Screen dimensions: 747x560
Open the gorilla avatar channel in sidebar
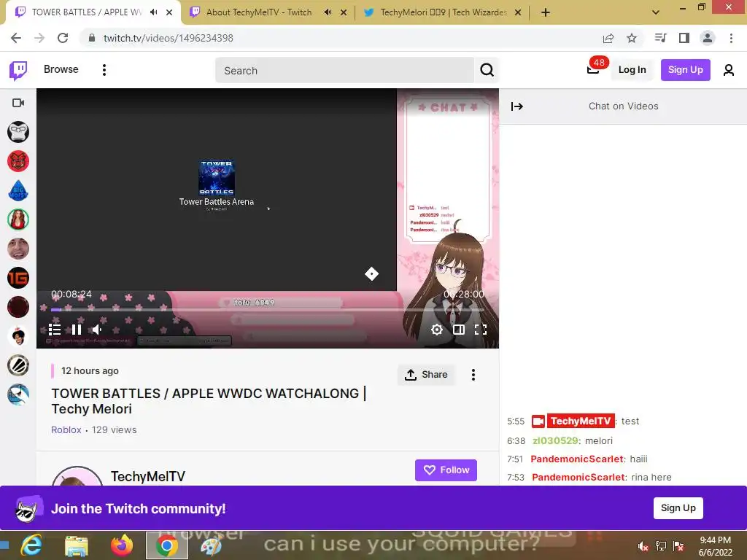point(18,132)
